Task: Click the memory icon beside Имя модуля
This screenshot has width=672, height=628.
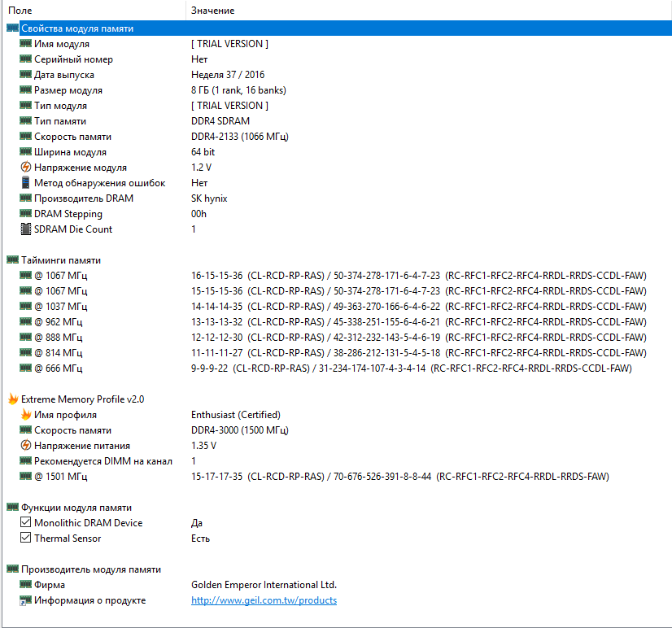Action: [26, 43]
